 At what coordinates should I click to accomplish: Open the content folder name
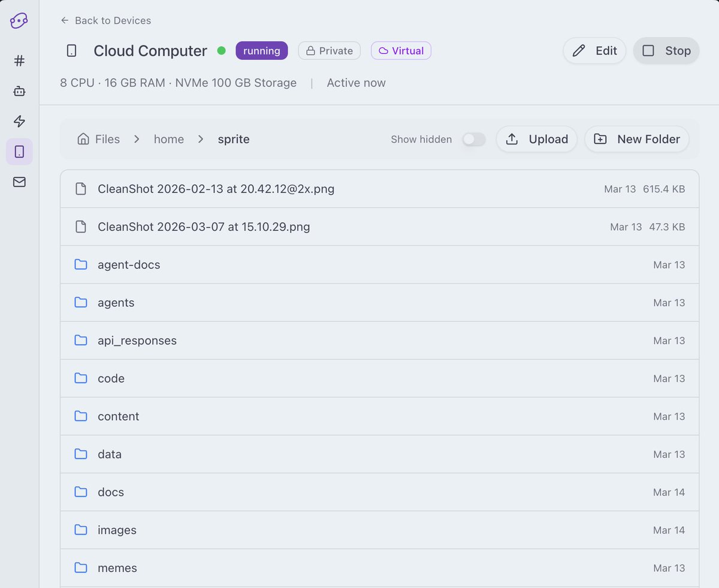coord(119,416)
